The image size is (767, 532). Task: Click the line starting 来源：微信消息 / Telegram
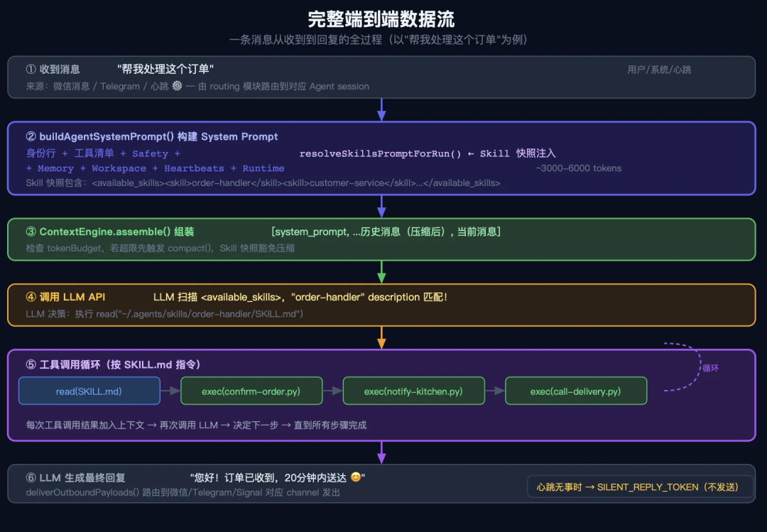pos(197,86)
